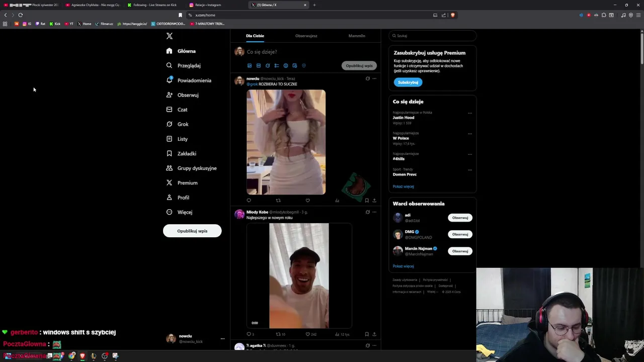
Task: Click Grok icon on Młody Kobe post
Action: (368, 212)
